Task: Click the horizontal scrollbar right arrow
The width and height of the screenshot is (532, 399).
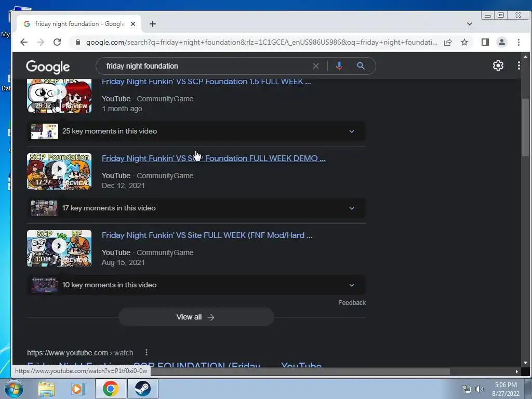Action: pos(517,372)
